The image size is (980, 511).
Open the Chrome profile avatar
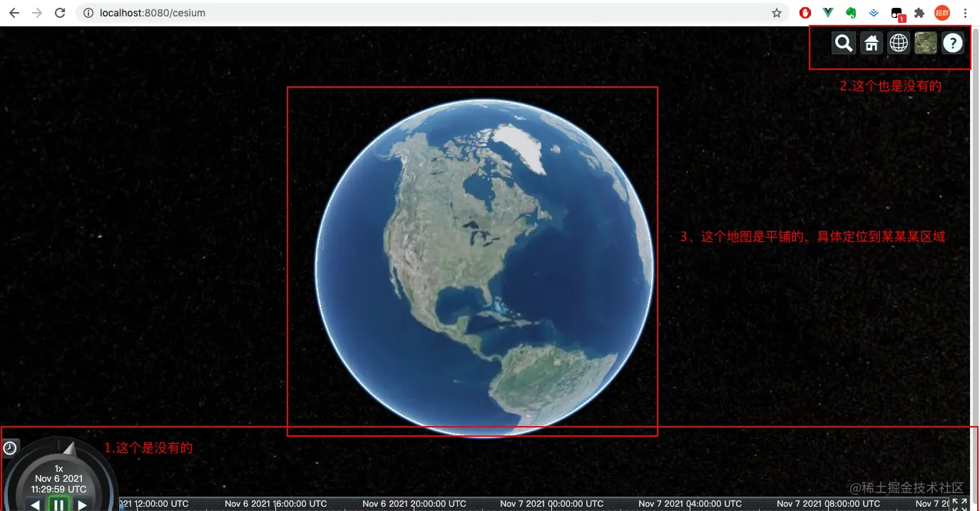click(x=942, y=13)
